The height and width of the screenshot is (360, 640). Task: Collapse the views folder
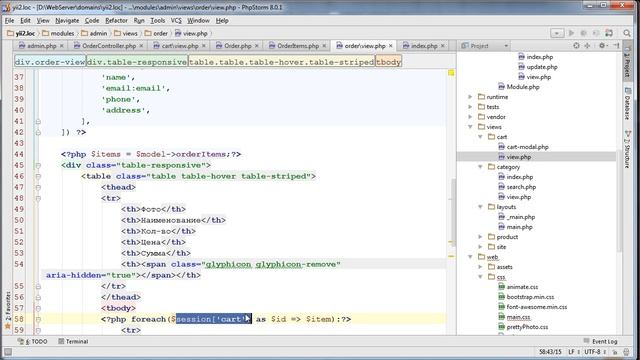(x=470, y=127)
